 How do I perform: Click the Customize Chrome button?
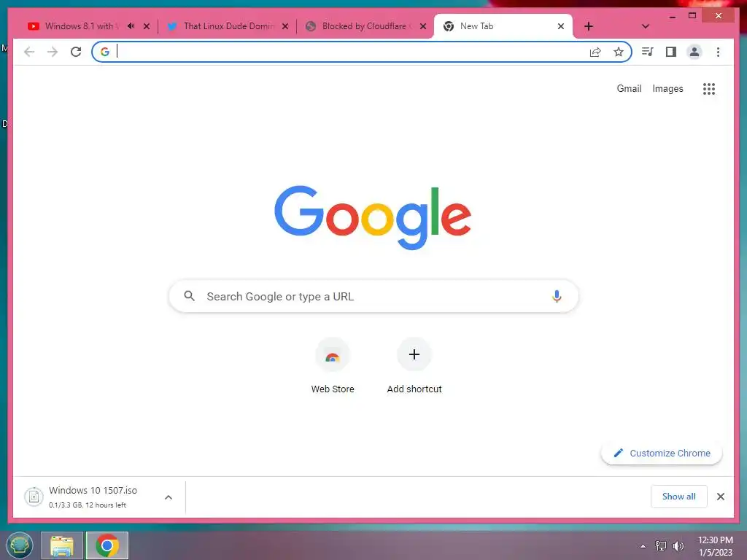pos(662,454)
